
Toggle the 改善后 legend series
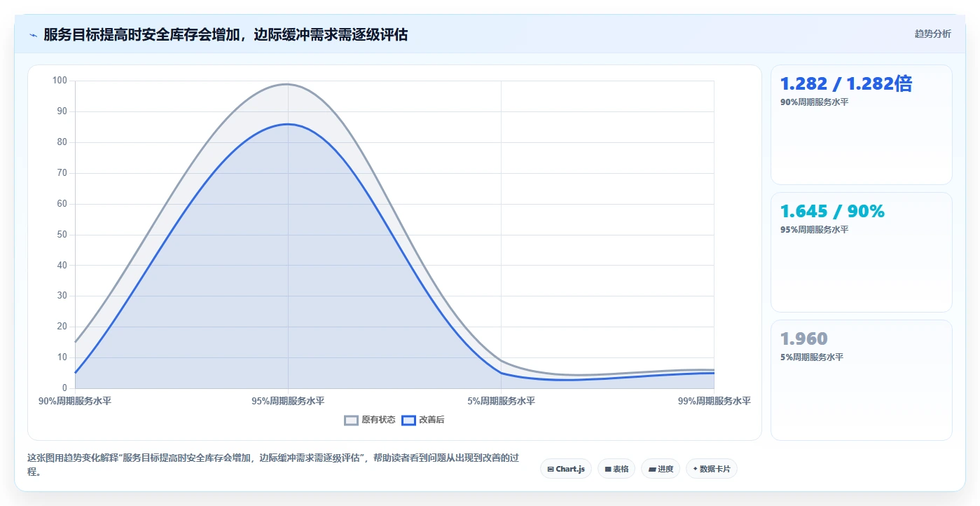(423, 420)
